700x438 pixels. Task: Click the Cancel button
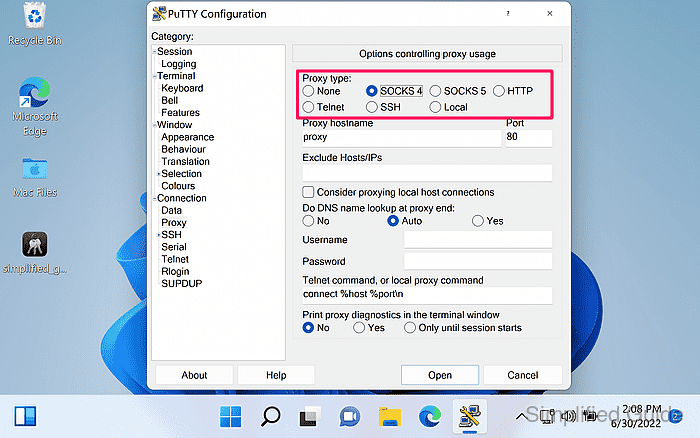(x=522, y=375)
